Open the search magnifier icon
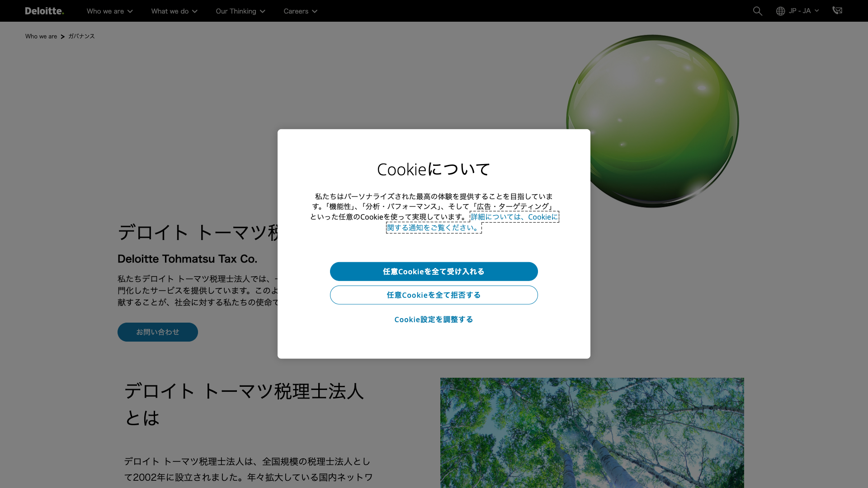868x488 pixels. pos(757,11)
